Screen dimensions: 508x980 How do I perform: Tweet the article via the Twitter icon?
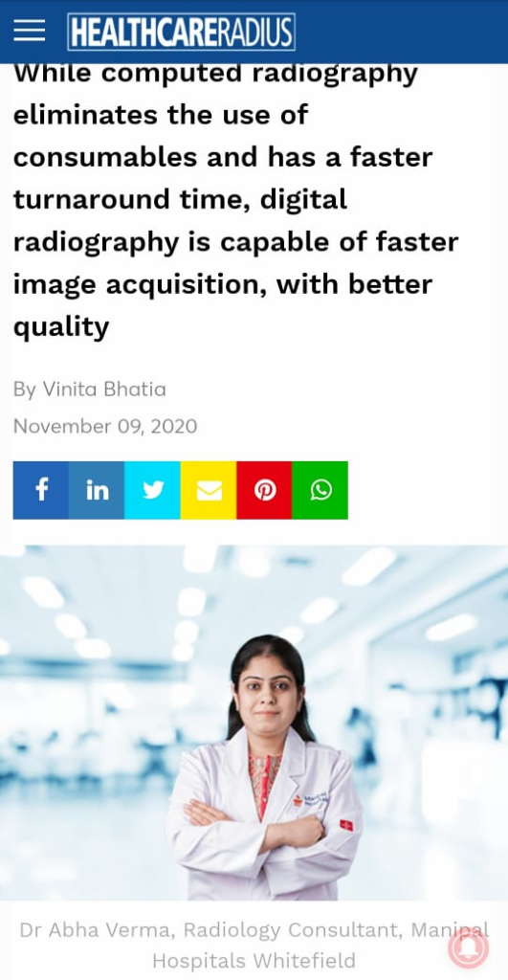152,490
